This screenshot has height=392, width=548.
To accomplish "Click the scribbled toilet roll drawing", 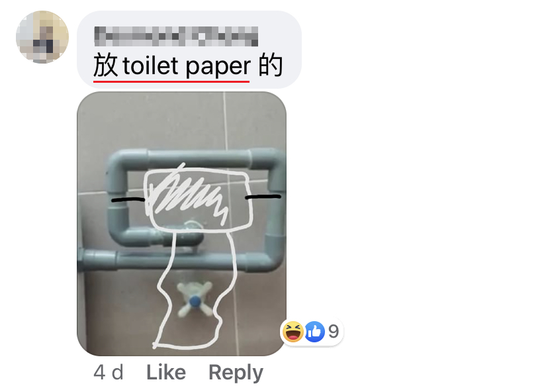I will pos(197,199).
